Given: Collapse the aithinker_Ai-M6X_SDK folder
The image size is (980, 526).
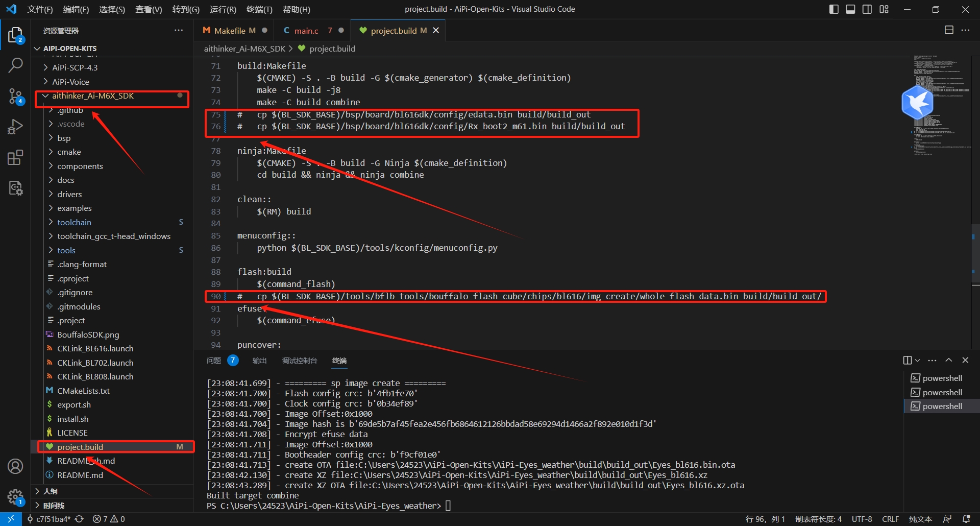Looking at the screenshot, I should [x=112, y=95].
